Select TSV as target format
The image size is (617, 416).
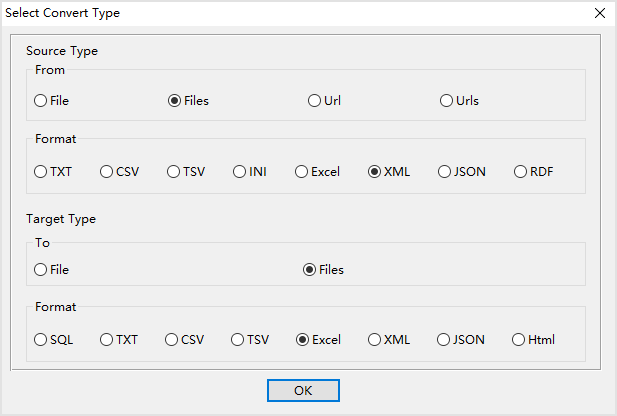239,339
